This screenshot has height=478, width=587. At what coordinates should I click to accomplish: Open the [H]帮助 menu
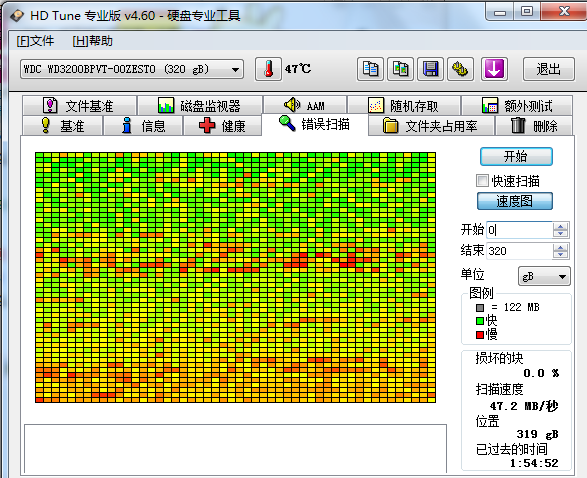tap(92, 41)
